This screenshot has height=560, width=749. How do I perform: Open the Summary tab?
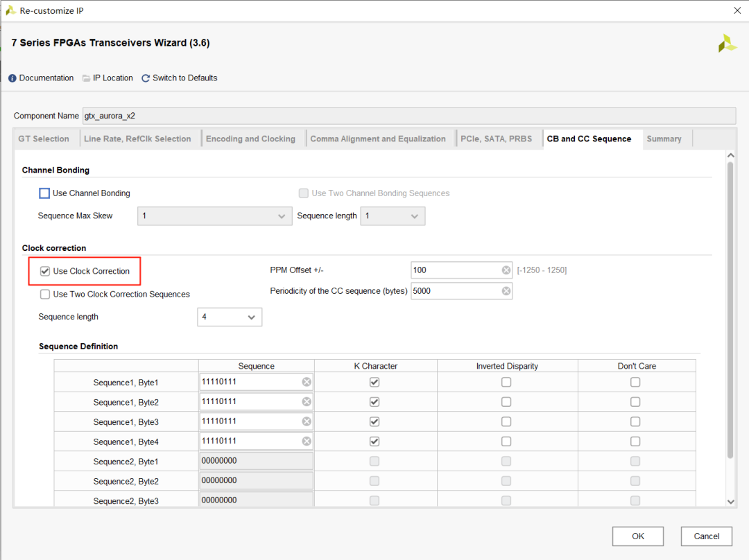point(664,139)
